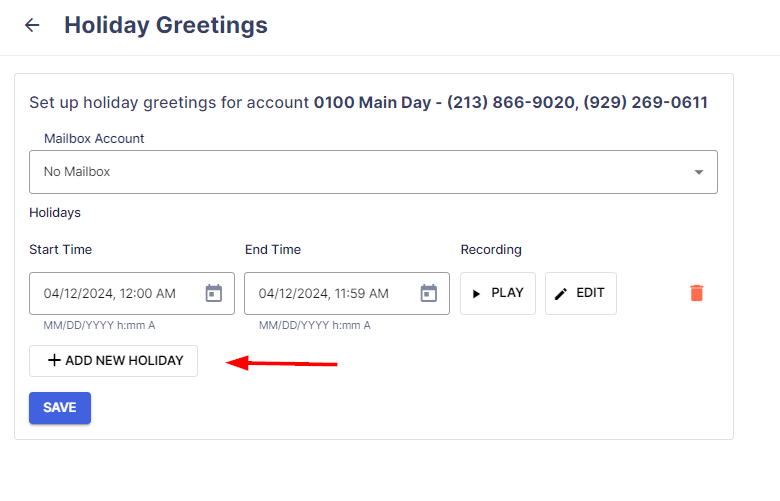Open the End Time calendar picker icon

pos(429,293)
